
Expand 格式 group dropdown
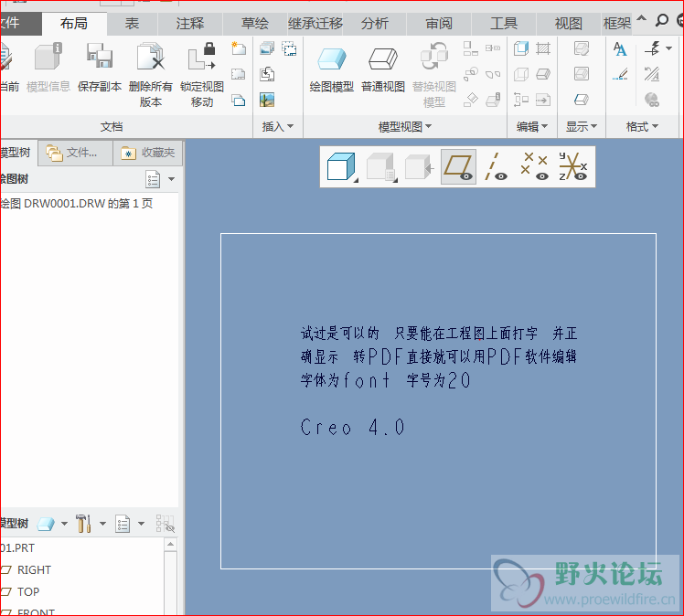(642, 126)
